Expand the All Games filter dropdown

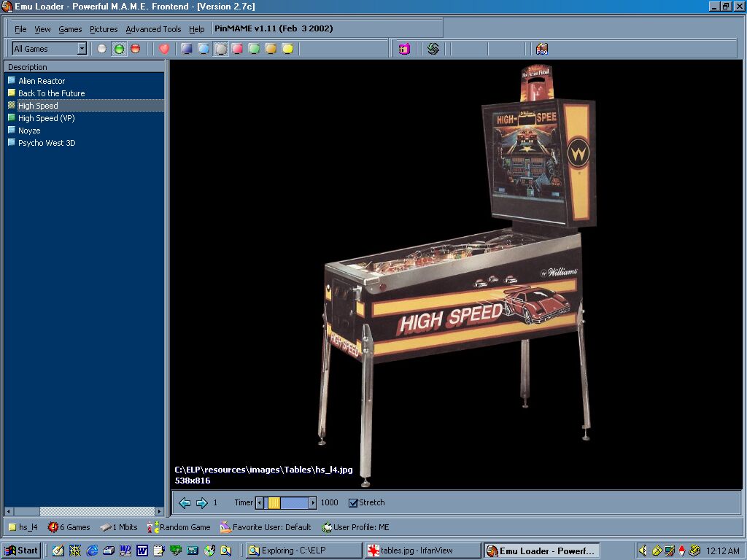(82, 49)
